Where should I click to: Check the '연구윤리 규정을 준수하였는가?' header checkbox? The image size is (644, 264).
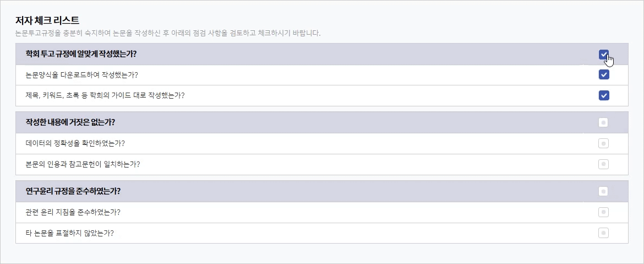[603, 191]
